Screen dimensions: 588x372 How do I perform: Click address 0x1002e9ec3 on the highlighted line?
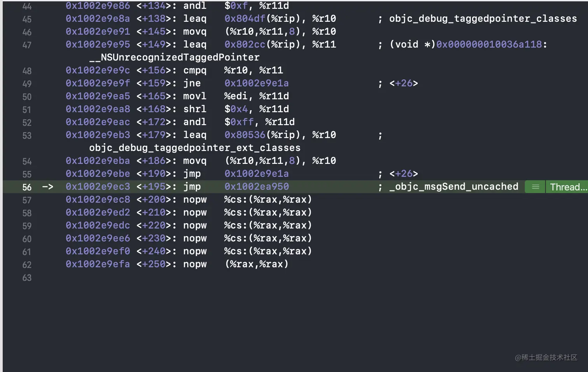[x=98, y=186]
